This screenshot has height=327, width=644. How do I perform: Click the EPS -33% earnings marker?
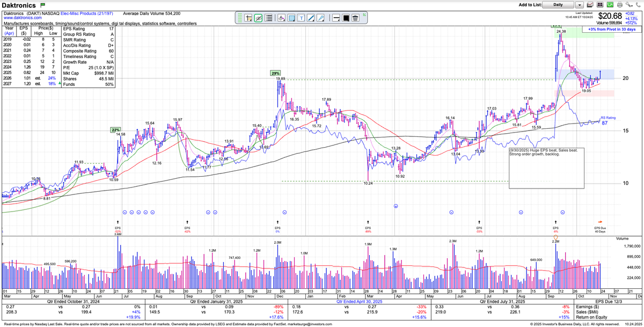(479, 228)
